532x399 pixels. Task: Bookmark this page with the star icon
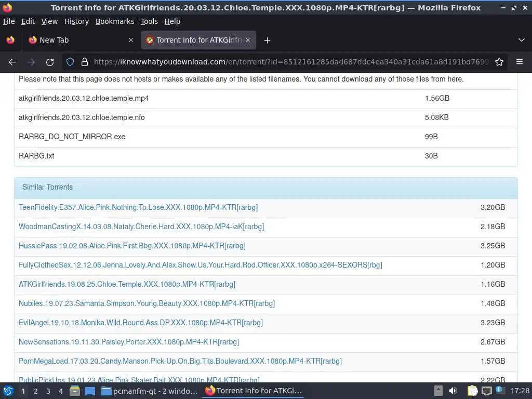(499, 62)
